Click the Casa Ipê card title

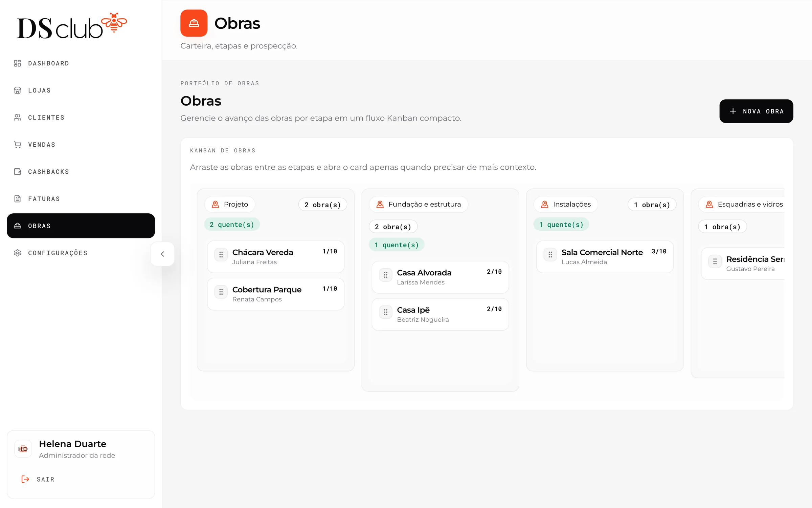click(x=413, y=310)
